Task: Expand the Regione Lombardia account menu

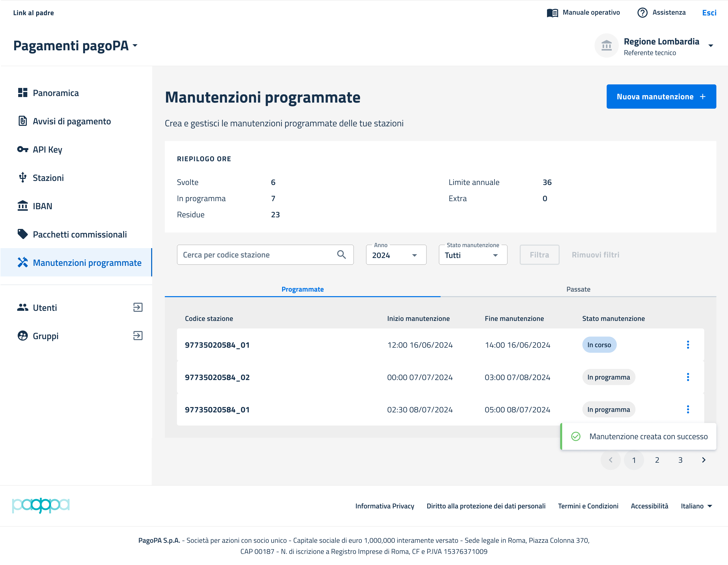Action: 710,46
